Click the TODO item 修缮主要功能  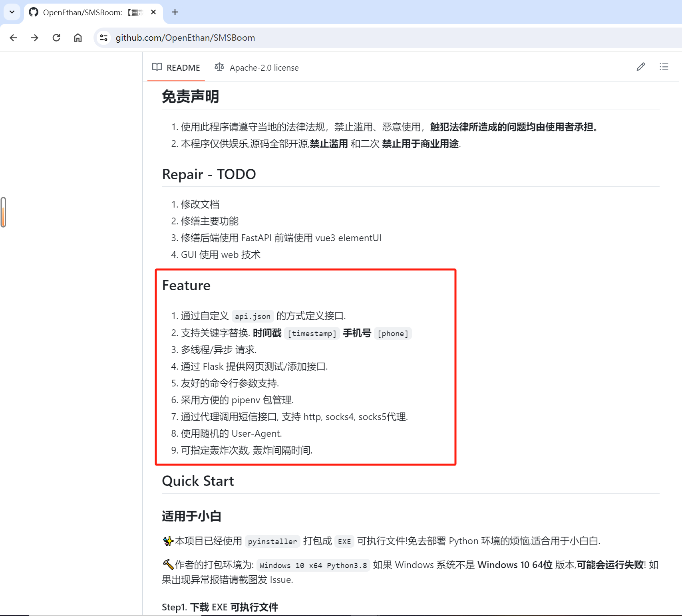pyautogui.click(x=210, y=221)
